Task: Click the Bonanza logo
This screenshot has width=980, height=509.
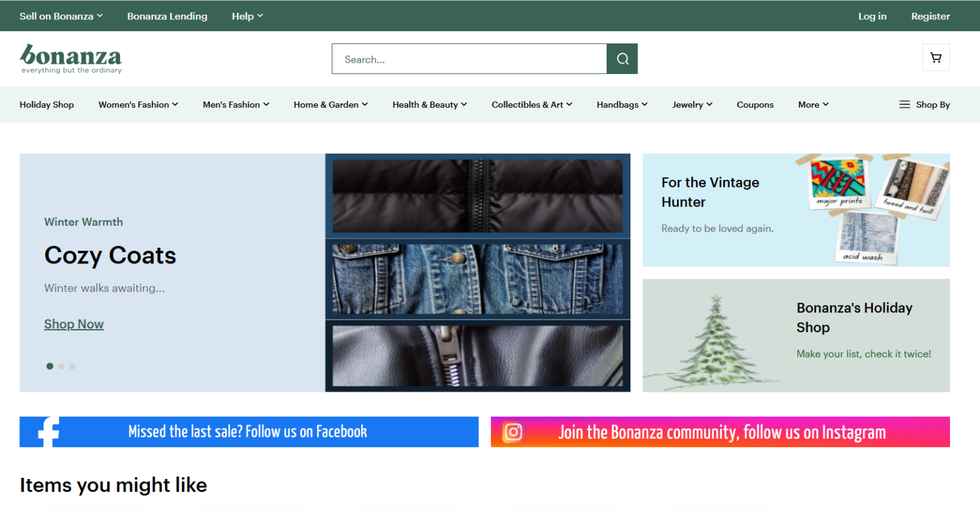Action: pyautogui.click(x=70, y=57)
